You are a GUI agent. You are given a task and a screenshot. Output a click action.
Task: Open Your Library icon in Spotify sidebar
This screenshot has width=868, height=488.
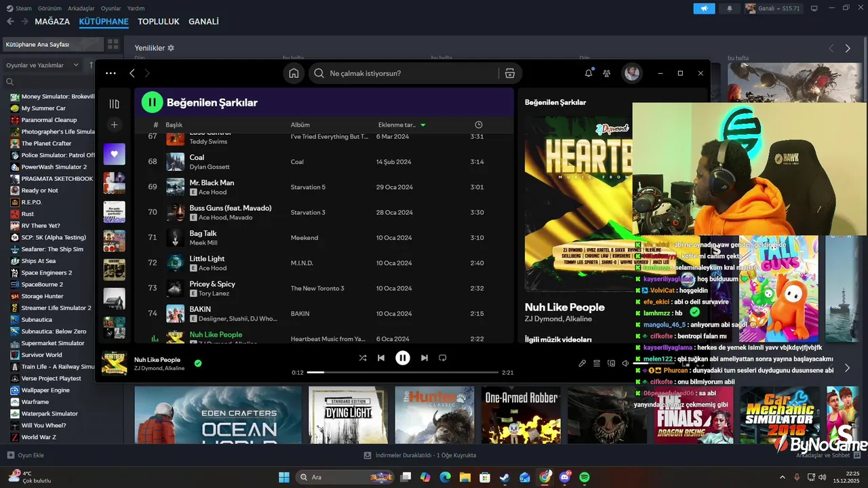114,104
